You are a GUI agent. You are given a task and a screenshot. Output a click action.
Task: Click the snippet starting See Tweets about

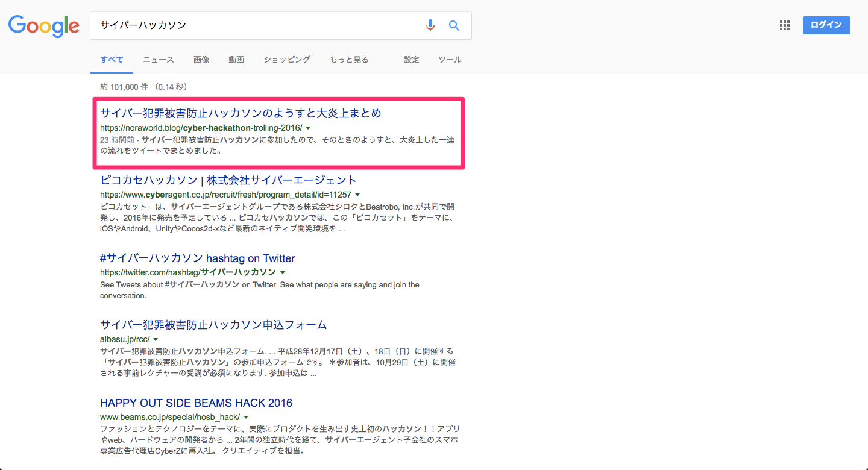(260, 290)
